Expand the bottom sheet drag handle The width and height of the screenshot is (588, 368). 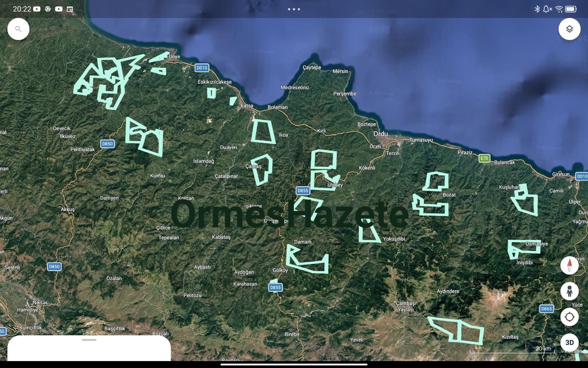pyautogui.click(x=89, y=340)
